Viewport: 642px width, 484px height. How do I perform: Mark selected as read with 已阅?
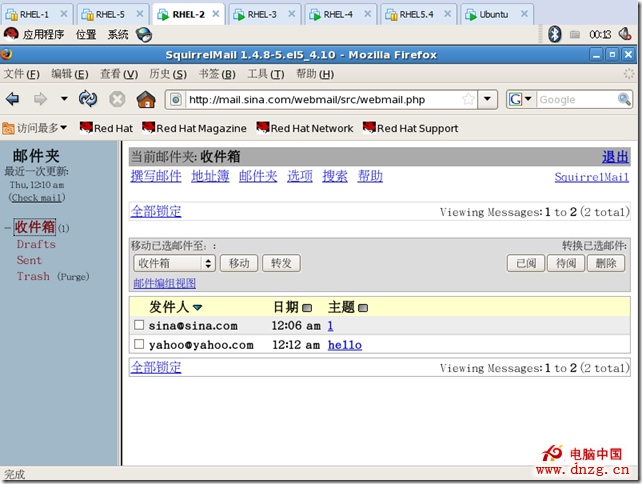point(526,263)
